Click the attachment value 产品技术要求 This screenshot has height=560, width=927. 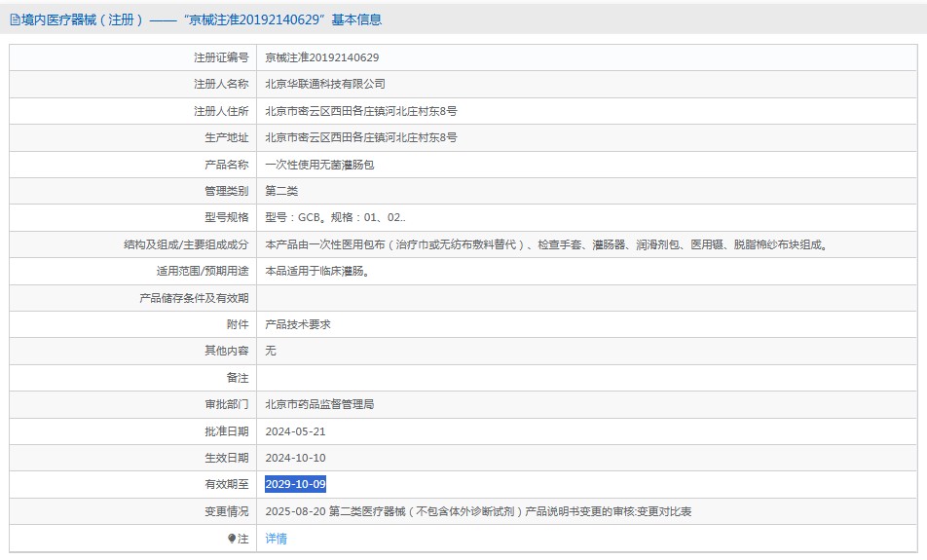click(297, 324)
